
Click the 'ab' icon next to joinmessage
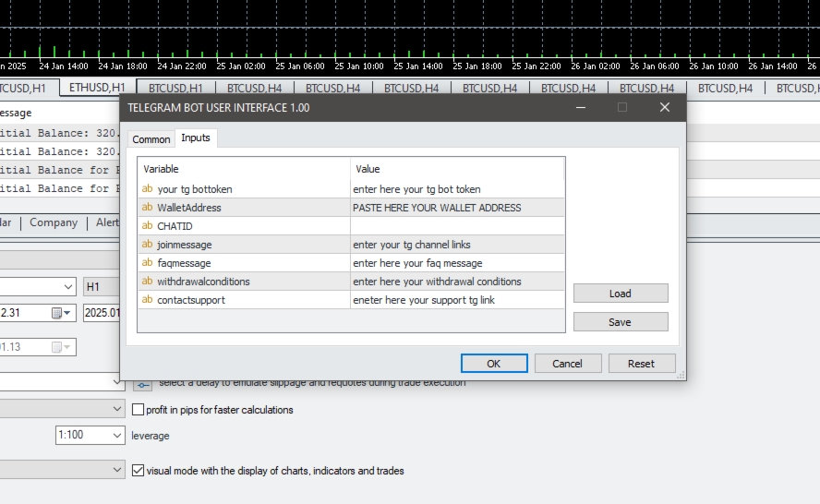147,245
